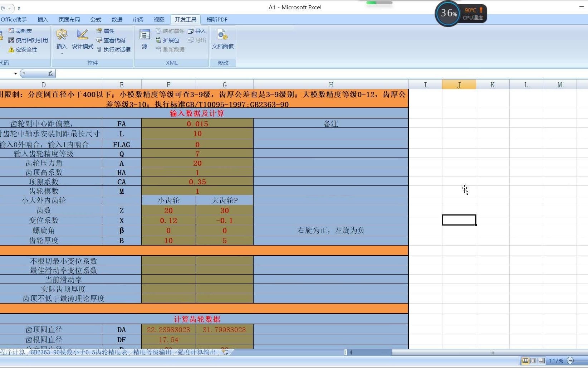Viewport: 588px width, 368px height.
Task: Click XML Import (导入)
Action: point(197,31)
